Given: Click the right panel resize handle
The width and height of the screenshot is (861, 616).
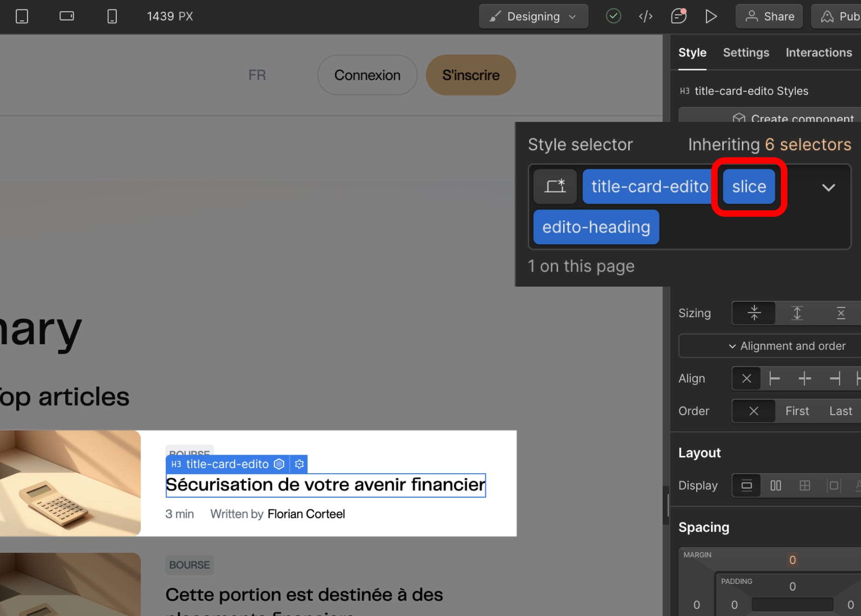Looking at the screenshot, I should 667,505.
